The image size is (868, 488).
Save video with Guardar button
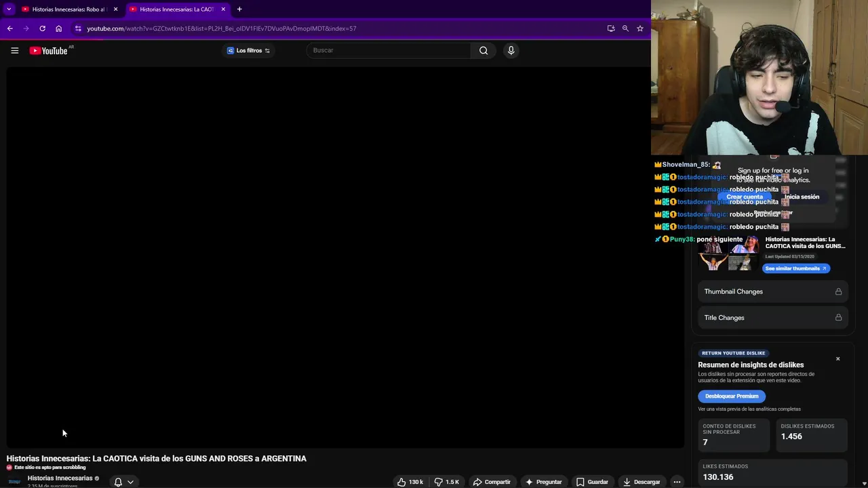click(592, 482)
